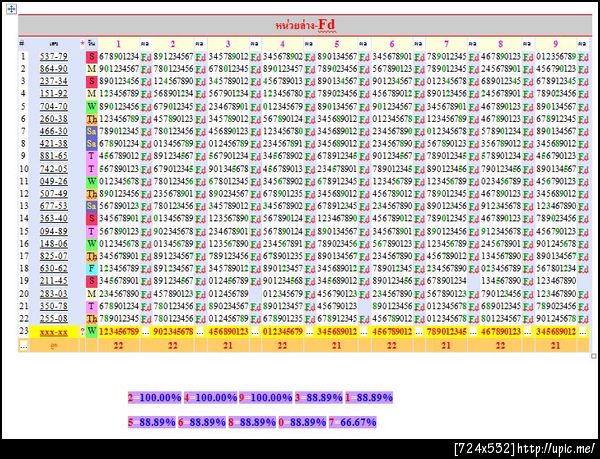The height and width of the screenshot is (459, 600).
Task: Select the lottery number 742-05
Action: pos(54,169)
